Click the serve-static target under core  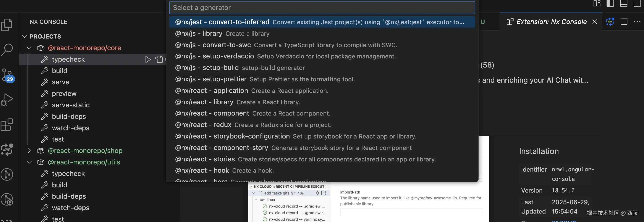point(71,105)
